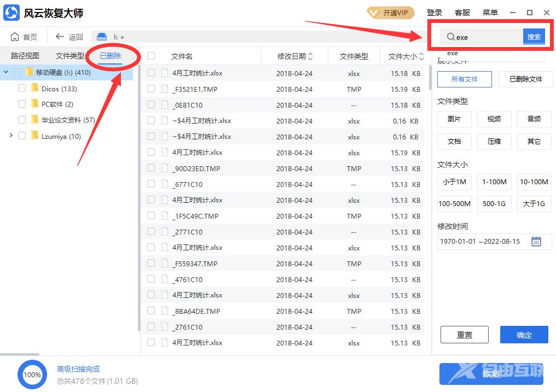This screenshot has height=392, width=556.
Task: Expand the Lzumiya folder tree node
Action: (11, 136)
